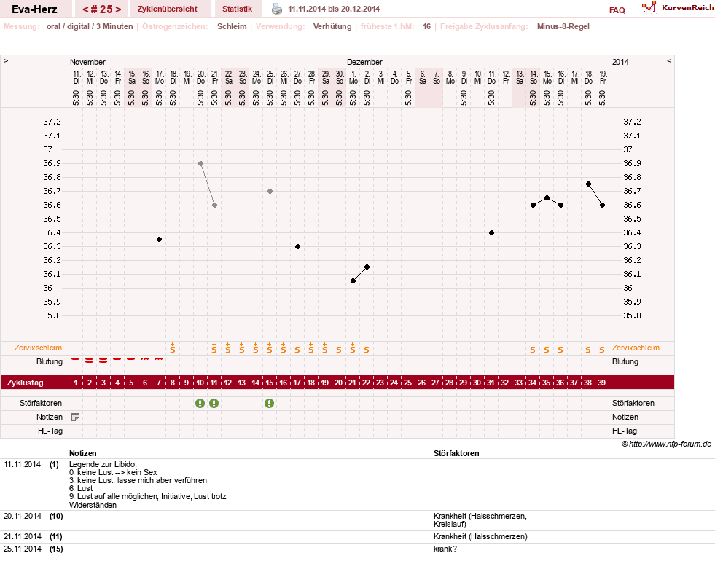
Task: Select the temperature point on cycle day 7
Action: click(159, 239)
